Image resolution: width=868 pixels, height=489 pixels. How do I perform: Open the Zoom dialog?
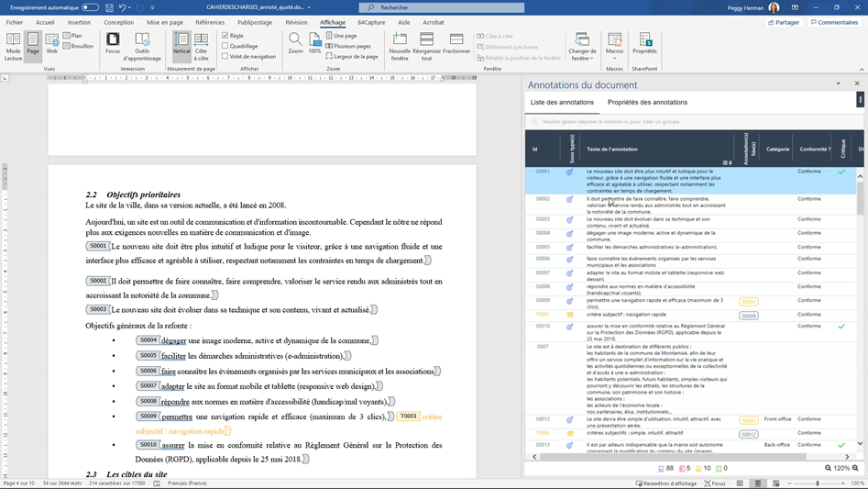tap(296, 43)
